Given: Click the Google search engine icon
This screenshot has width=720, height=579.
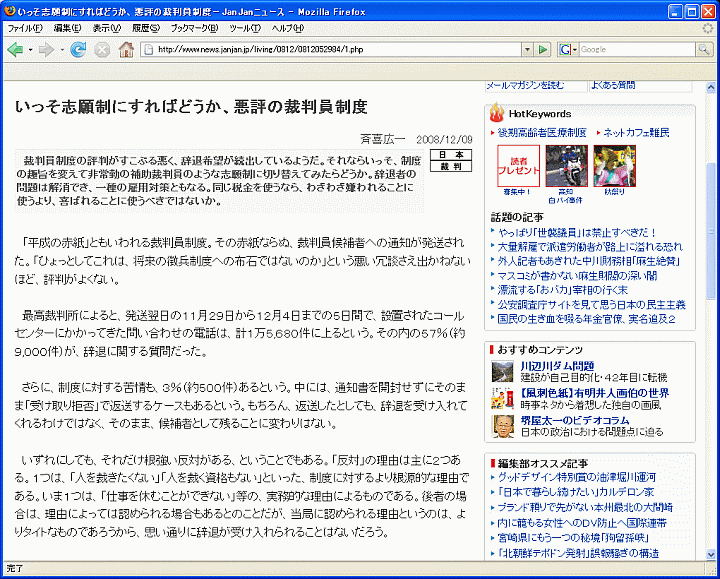Looking at the screenshot, I should coord(567,49).
